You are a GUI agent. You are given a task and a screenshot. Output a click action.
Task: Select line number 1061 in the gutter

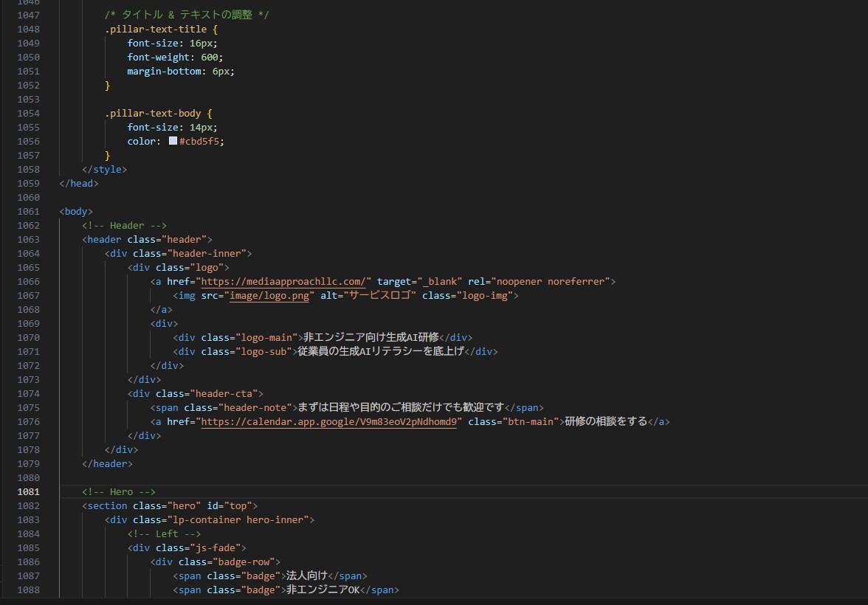[x=28, y=212]
